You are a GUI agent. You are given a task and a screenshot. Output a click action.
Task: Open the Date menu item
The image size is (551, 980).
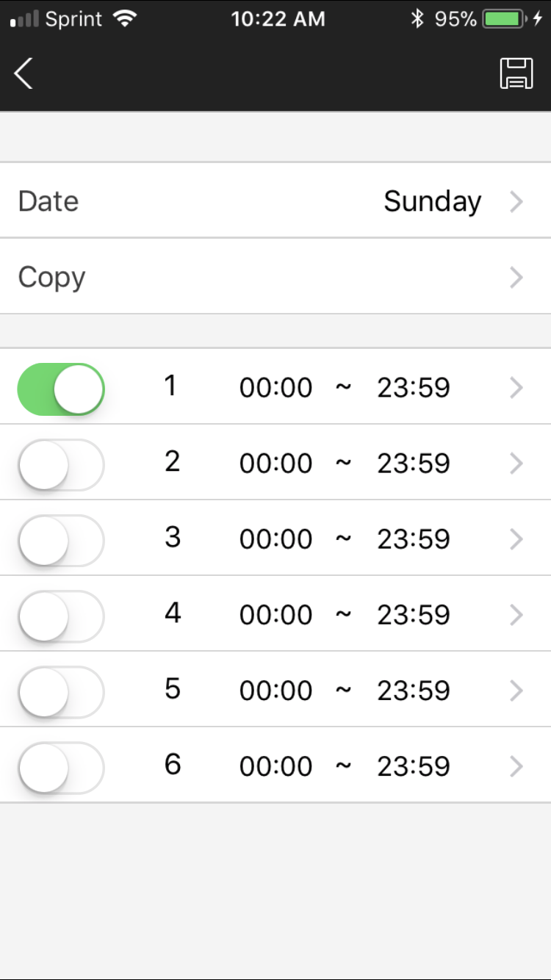[275, 201]
